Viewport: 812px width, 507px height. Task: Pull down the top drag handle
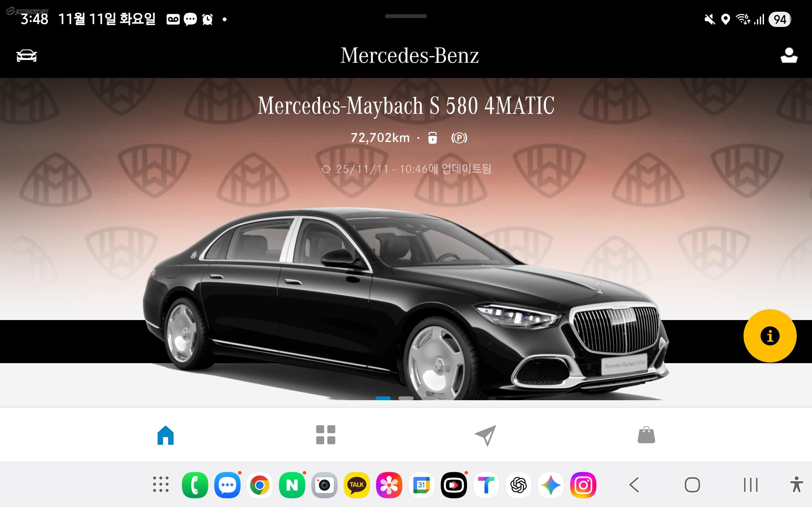click(406, 16)
